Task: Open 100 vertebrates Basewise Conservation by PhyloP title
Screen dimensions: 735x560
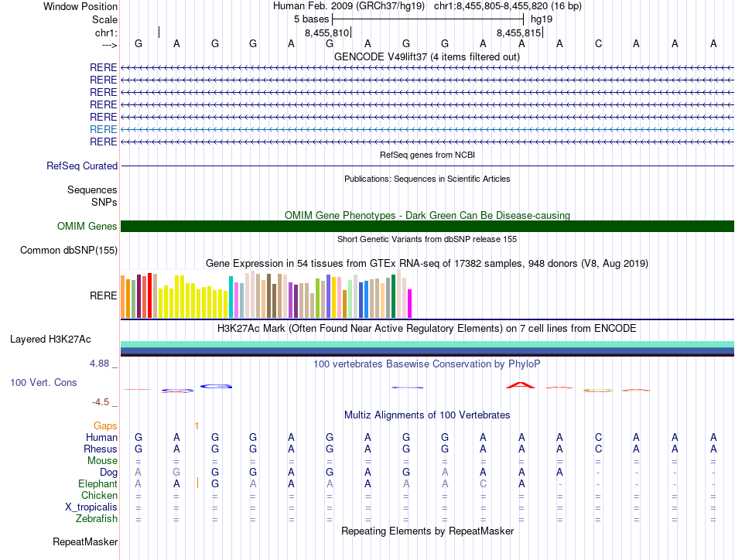Action: [427, 364]
